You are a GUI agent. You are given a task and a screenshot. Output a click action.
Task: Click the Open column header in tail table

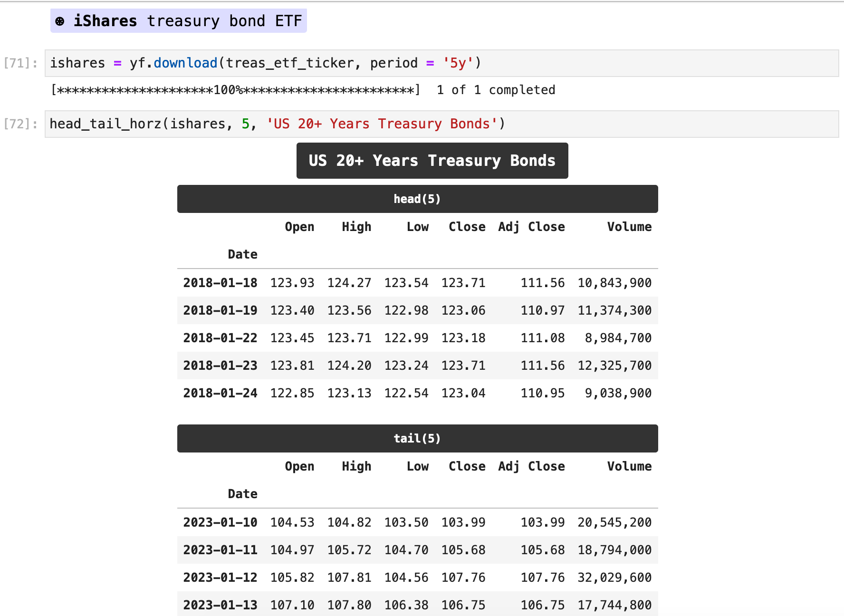click(x=299, y=467)
